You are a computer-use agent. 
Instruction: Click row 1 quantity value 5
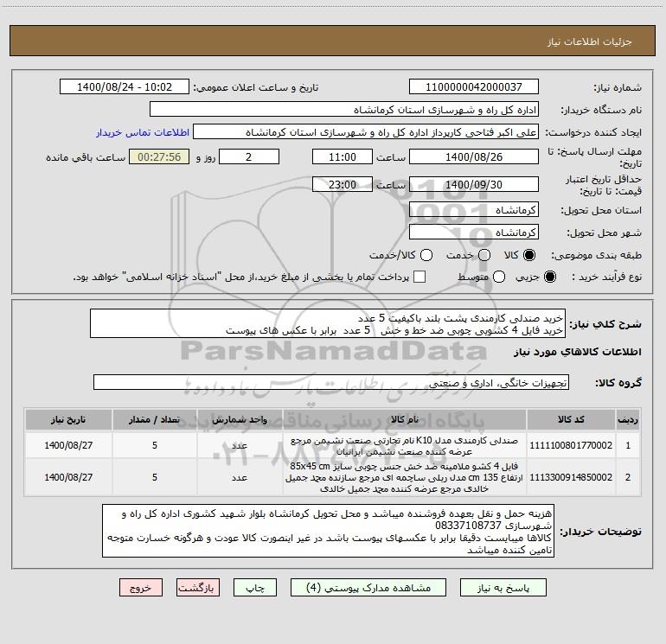tap(155, 445)
